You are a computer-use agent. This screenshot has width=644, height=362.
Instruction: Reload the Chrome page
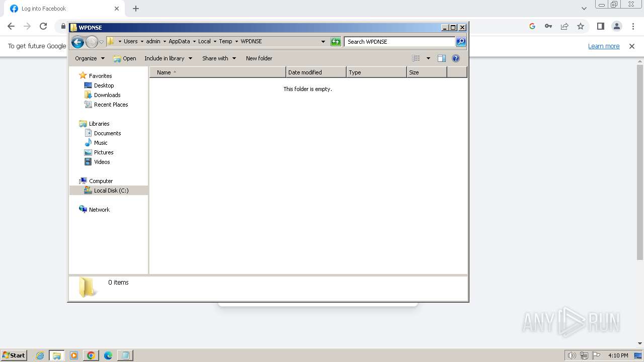(x=43, y=26)
